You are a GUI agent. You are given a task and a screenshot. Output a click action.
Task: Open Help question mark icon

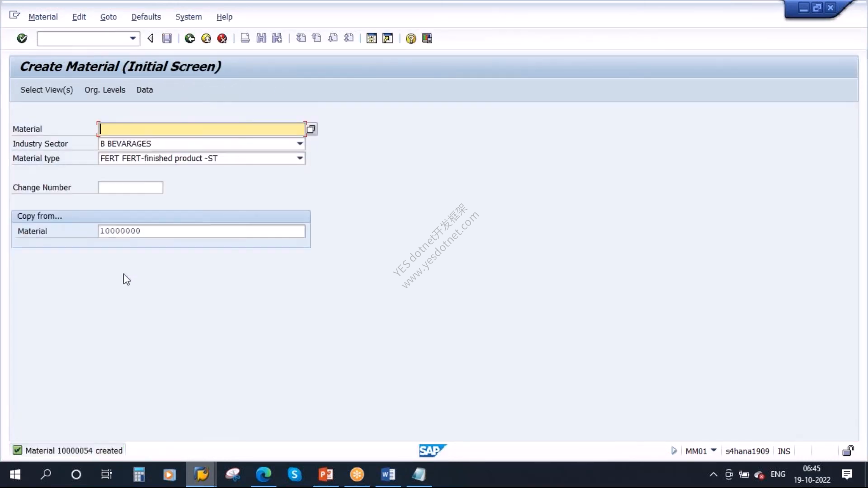(x=410, y=38)
